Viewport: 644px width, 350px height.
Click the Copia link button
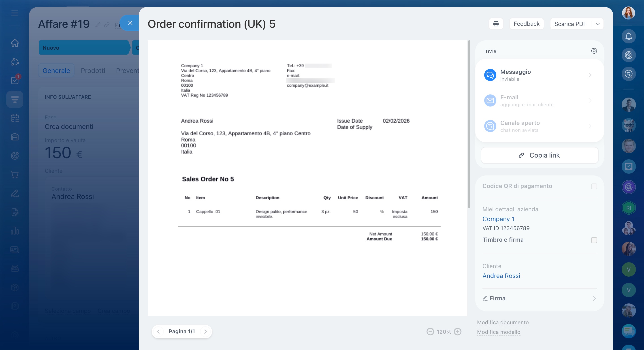coord(539,155)
